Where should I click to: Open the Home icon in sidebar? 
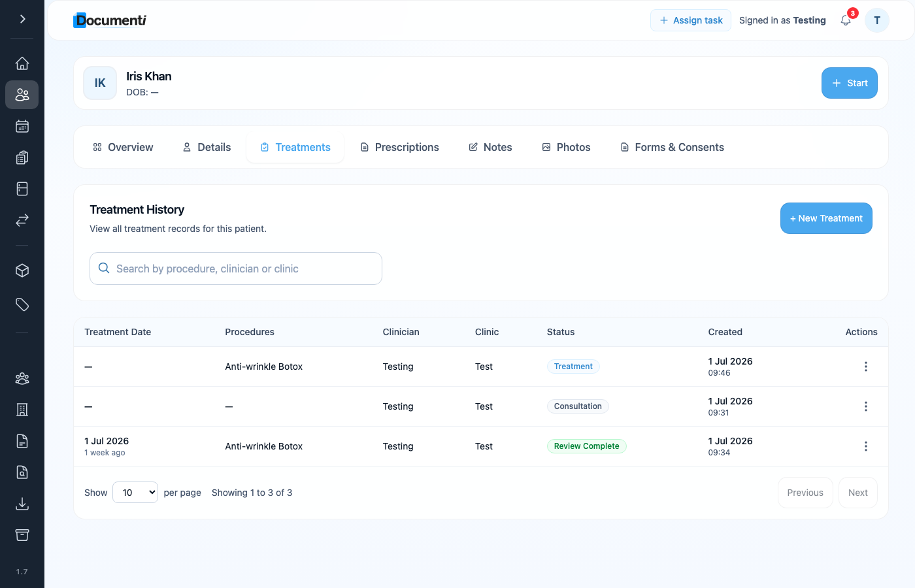[22, 63]
